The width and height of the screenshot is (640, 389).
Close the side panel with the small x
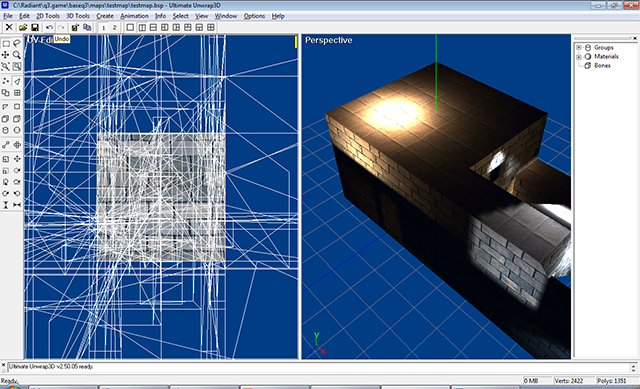635,38
